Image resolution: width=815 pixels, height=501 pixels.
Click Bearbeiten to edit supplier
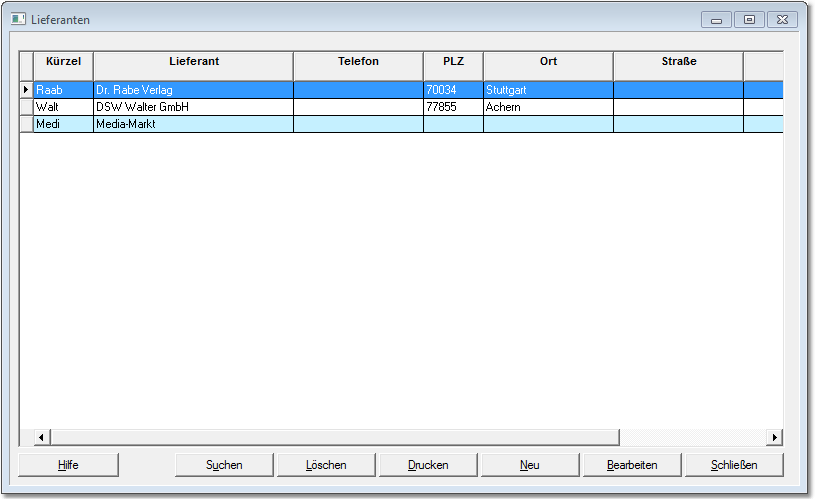pyautogui.click(x=632, y=465)
